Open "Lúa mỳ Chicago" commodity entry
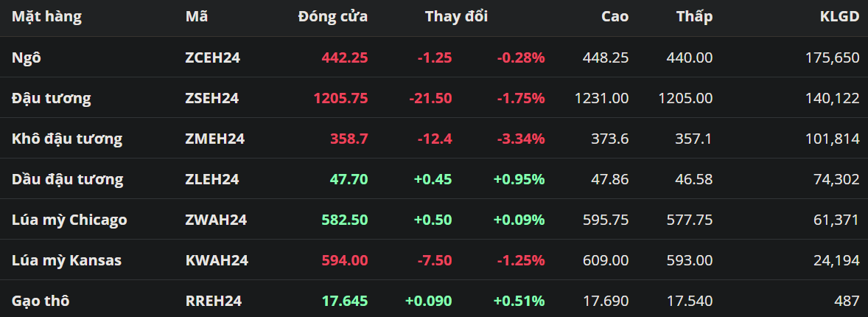The width and height of the screenshot is (868, 317). 69,220
